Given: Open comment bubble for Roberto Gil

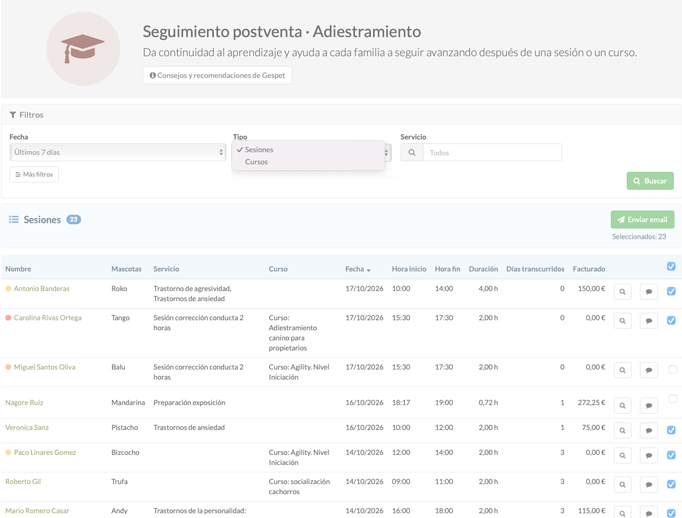Looking at the screenshot, I should pos(649,485).
